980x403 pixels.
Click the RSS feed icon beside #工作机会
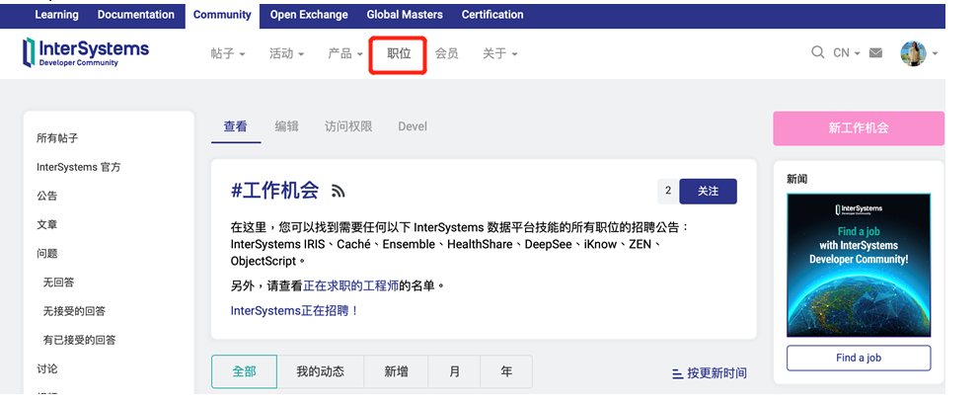point(338,192)
